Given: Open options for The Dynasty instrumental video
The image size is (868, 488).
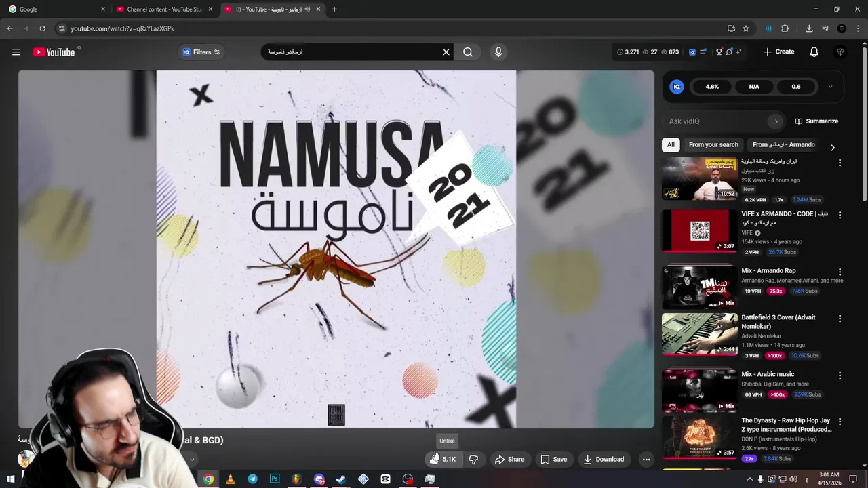Looking at the screenshot, I should click(840, 422).
